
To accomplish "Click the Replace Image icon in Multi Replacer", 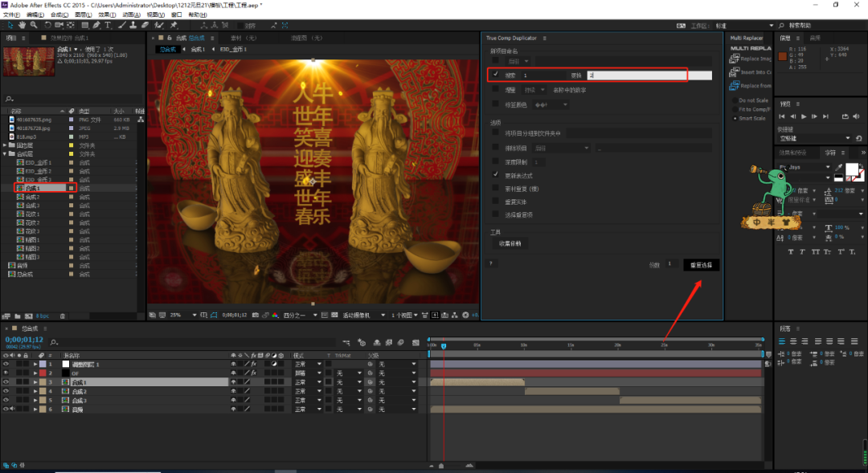I will pyautogui.click(x=734, y=59).
